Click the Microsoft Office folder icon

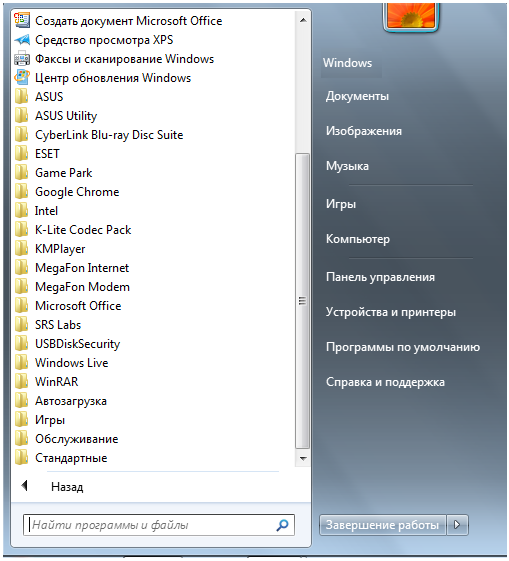click(x=22, y=306)
